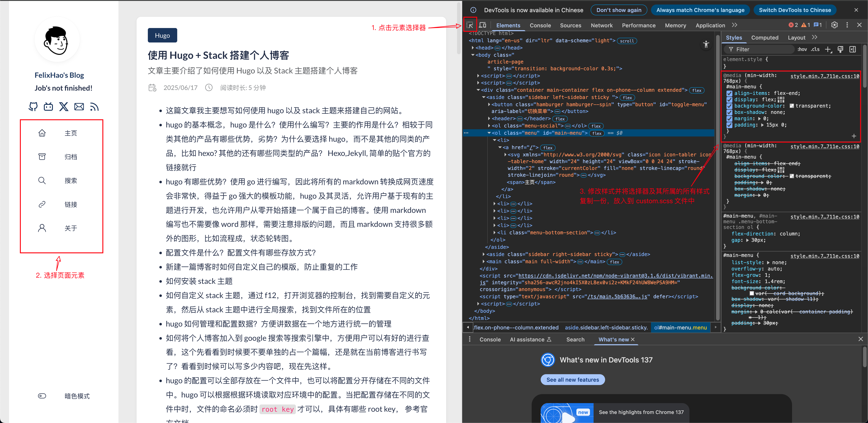868x423 pixels.
Task: Collapse the selected ol#main-menu node
Action: 489,133
